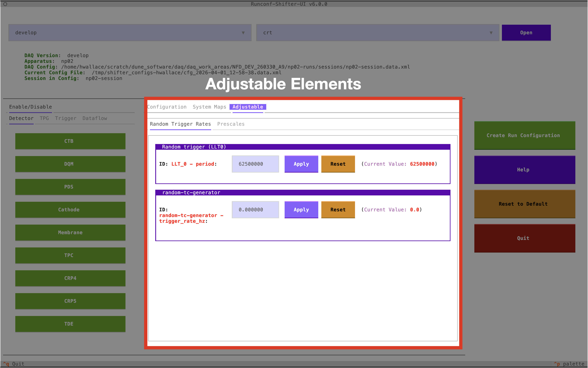
Task: Switch to the Detector sub-tab
Action: pos(21,118)
